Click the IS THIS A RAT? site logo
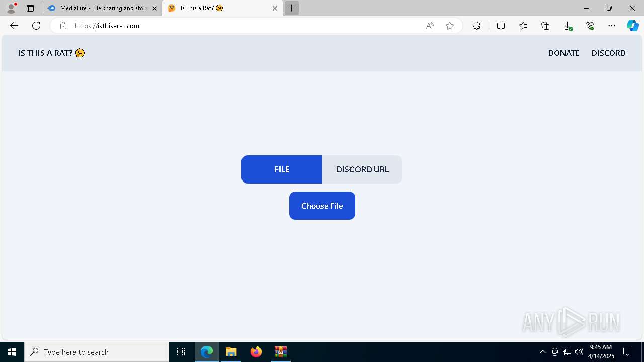 point(51,53)
